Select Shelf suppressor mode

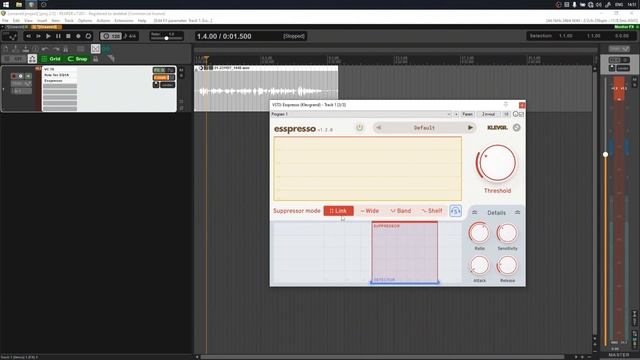coord(432,211)
